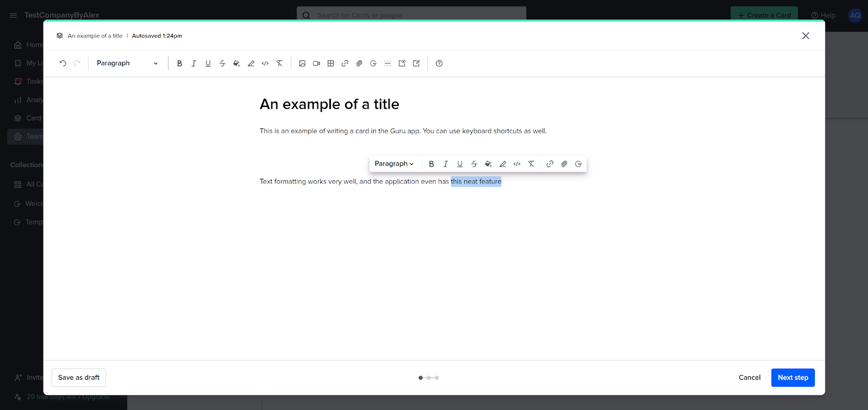The image size is (868, 410).
Task: Click the Undo arrow in the main toolbar
Action: (63, 64)
